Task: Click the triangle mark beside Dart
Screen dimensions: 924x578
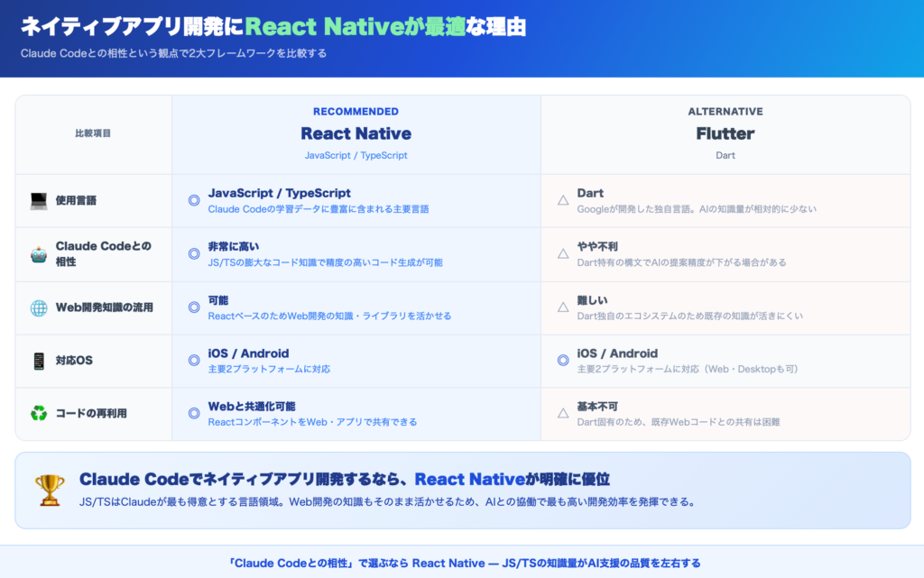Action: coord(563,201)
